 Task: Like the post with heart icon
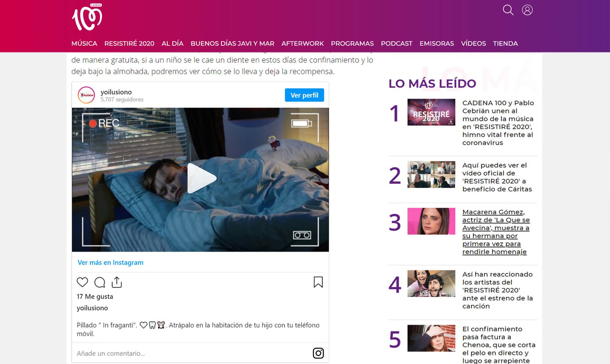(x=82, y=282)
